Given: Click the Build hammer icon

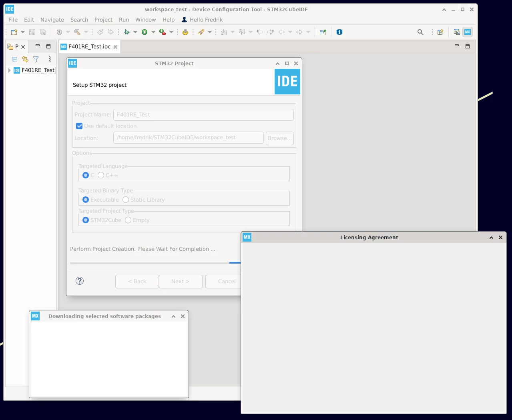Looking at the screenshot, I should [77, 32].
